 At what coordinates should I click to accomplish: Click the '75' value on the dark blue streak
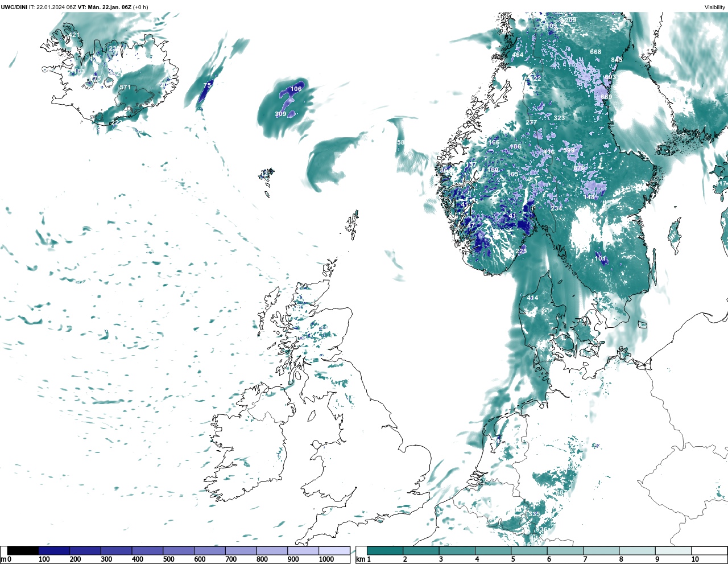click(207, 85)
